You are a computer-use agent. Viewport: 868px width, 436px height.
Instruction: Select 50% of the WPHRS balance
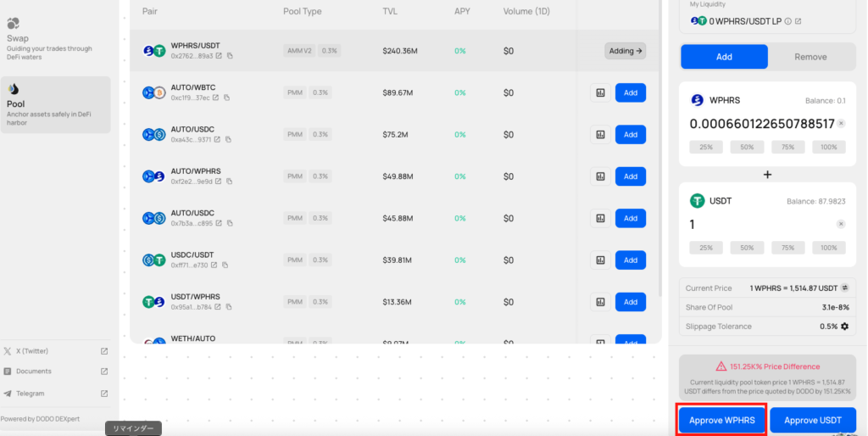[747, 147]
